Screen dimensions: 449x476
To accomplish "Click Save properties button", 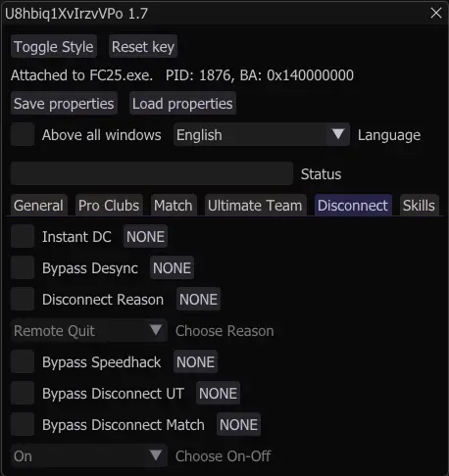I will [x=64, y=104].
